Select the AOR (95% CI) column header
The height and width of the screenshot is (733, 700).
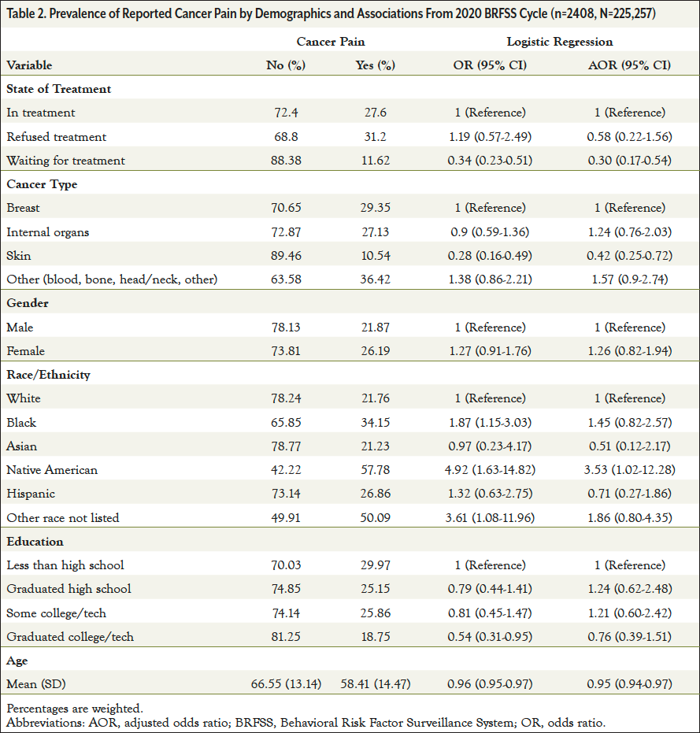pyautogui.click(x=628, y=65)
